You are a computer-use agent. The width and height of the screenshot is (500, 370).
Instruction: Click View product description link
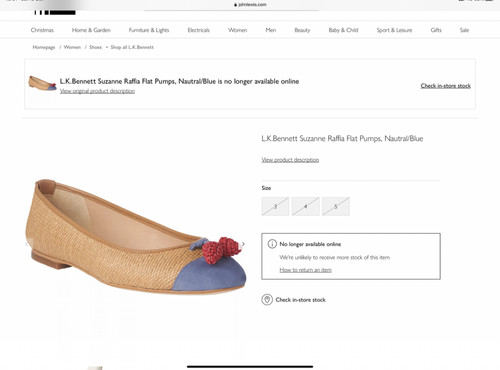[290, 160]
